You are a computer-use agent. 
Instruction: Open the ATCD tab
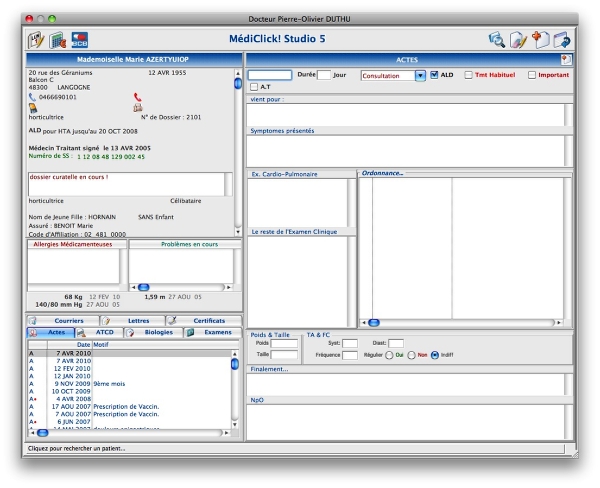[99, 332]
